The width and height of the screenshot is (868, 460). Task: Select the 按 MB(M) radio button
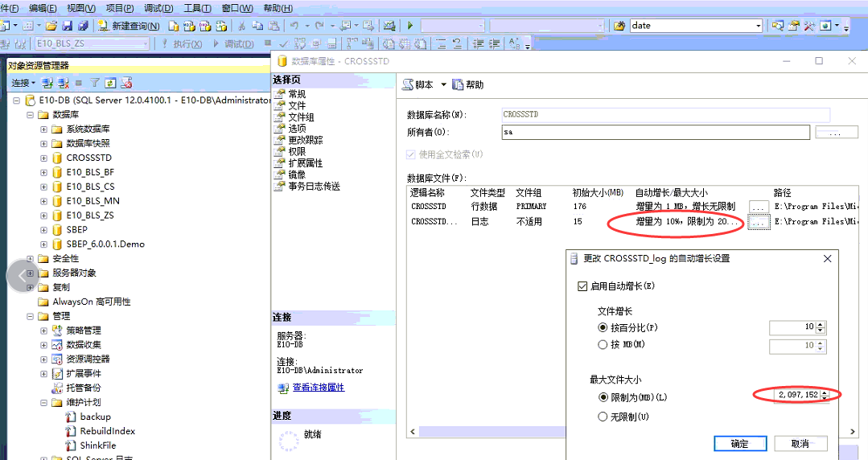point(603,345)
